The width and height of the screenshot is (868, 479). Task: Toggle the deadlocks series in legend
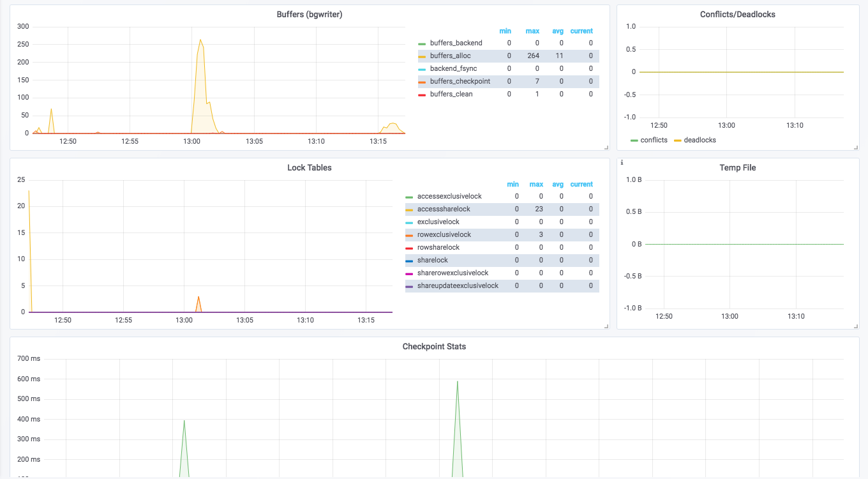700,140
